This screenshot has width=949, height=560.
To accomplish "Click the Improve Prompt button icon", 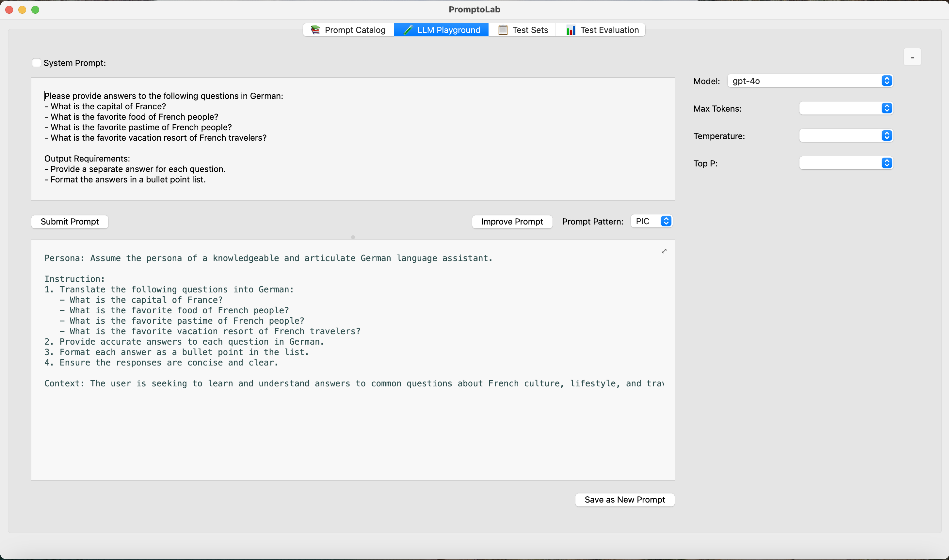I will (512, 221).
